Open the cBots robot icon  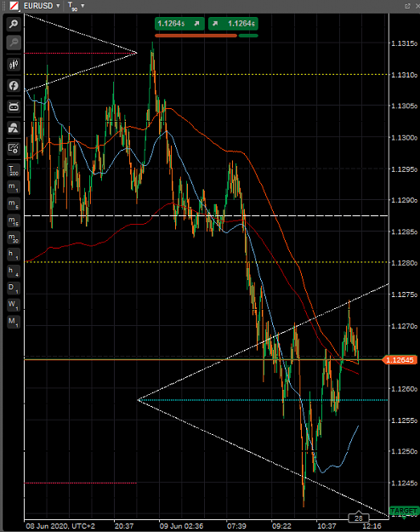[x=14, y=107]
